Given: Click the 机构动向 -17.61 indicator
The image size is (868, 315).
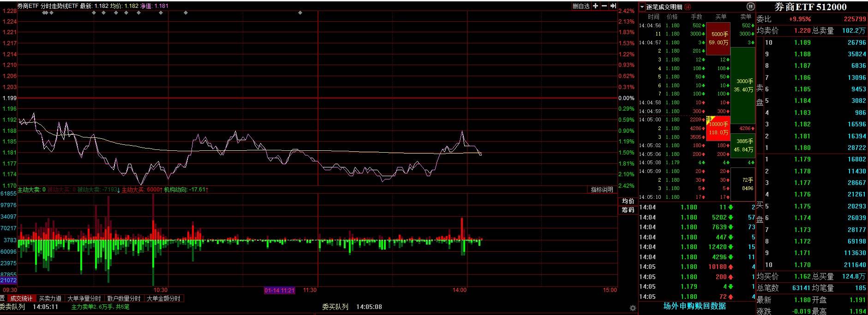Looking at the screenshot, I should tap(186, 190).
